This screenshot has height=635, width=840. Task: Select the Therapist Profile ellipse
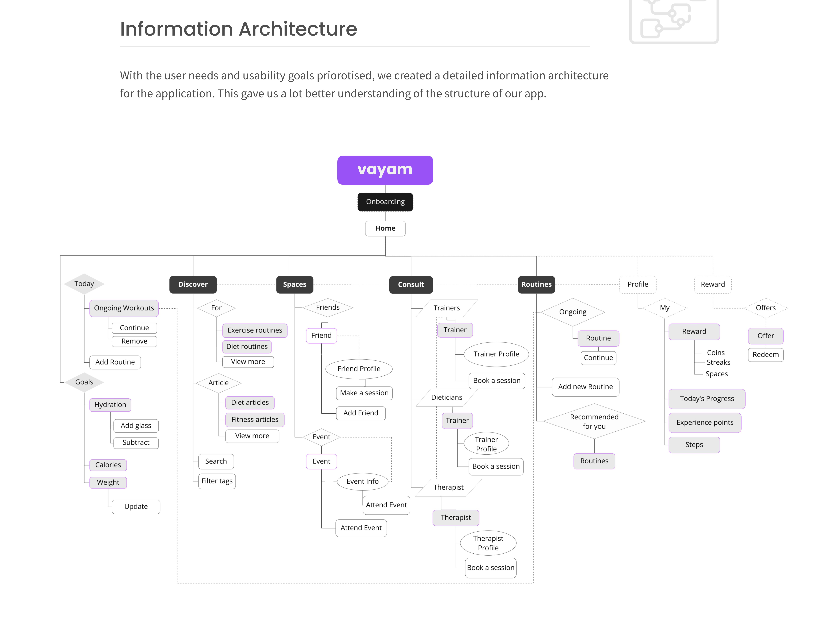tap(488, 543)
